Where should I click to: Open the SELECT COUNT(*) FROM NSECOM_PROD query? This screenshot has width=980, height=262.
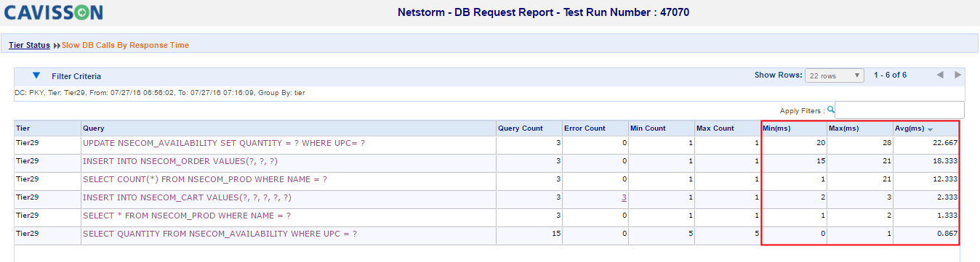pyautogui.click(x=205, y=179)
